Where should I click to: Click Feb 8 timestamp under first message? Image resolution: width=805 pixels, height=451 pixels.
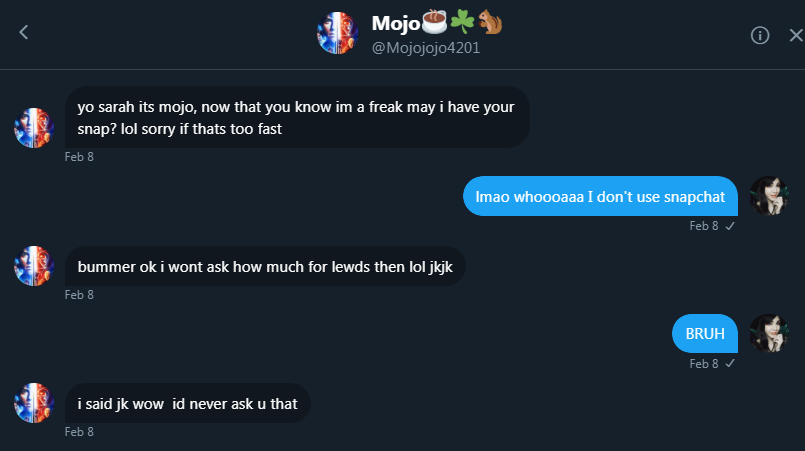pos(79,157)
